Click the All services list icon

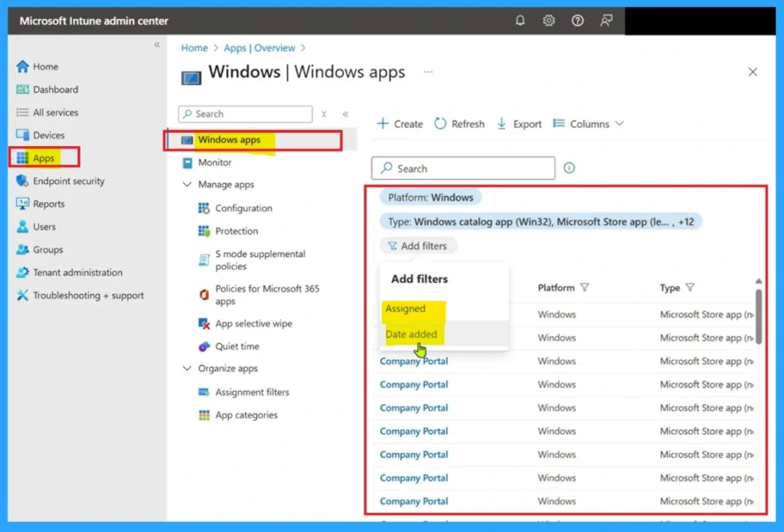pyautogui.click(x=22, y=113)
